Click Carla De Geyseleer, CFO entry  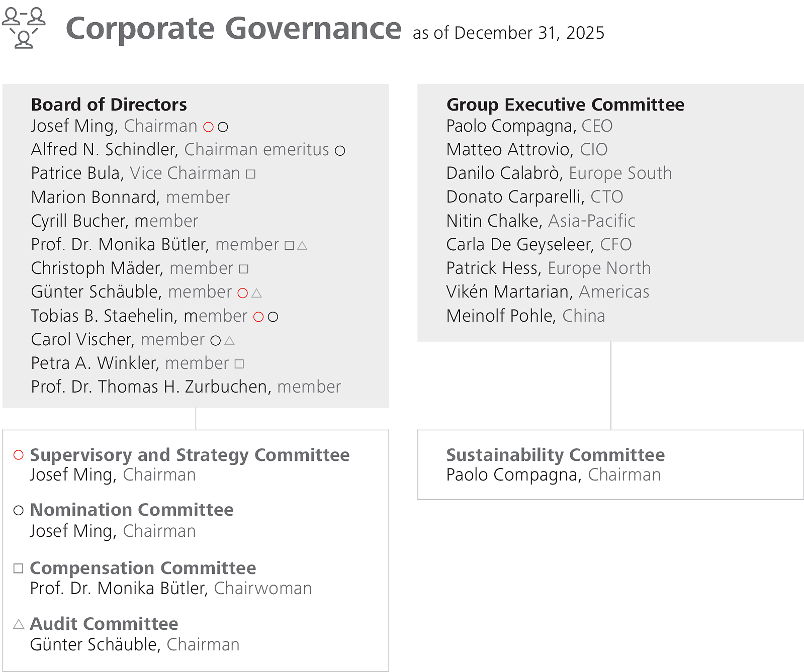(x=539, y=244)
